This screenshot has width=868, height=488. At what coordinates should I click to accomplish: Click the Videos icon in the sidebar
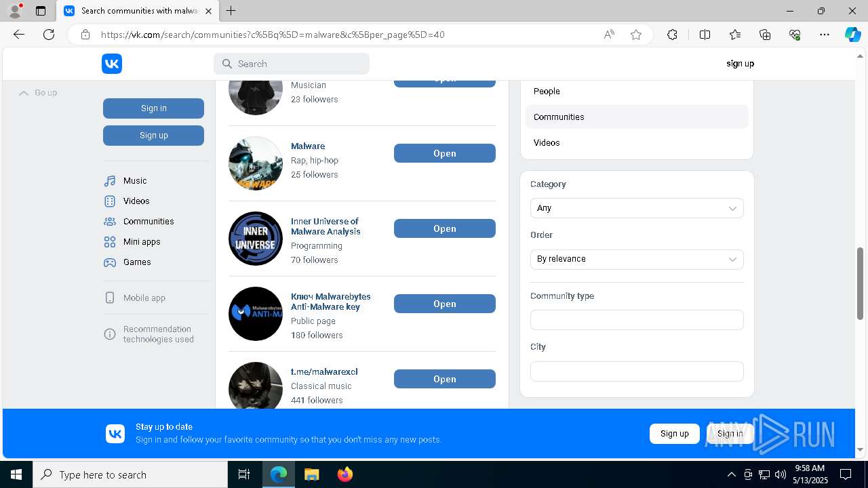[110, 201]
